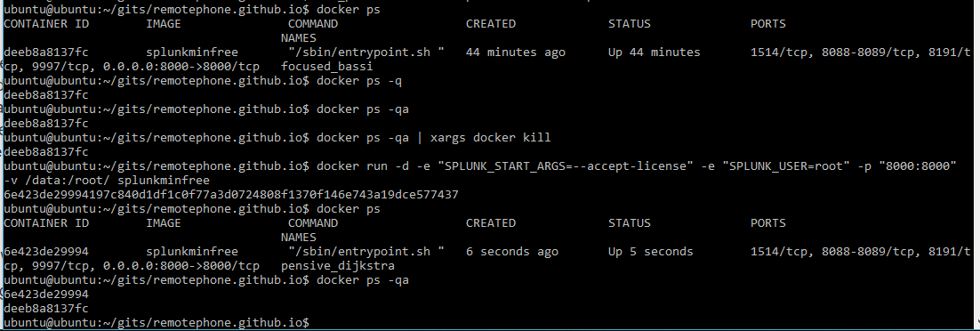
Task: Click the first CONTAINER ID column header
Action: click(x=46, y=24)
